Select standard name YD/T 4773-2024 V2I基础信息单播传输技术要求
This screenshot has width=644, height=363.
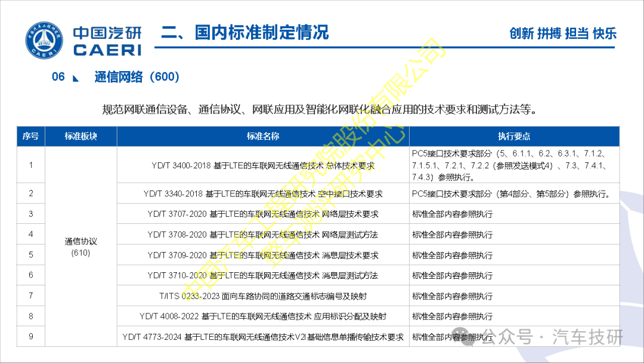coord(263,337)
